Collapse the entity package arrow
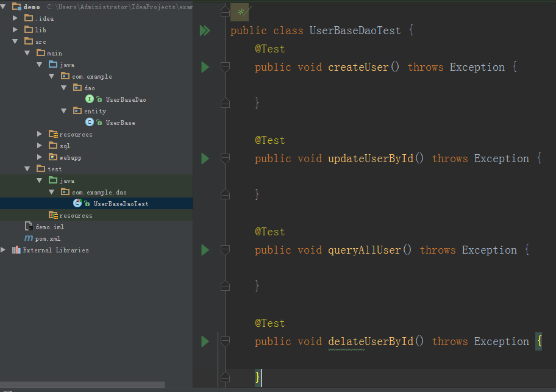This screenshot has height=392, width=556. click(x=64, y=111)
